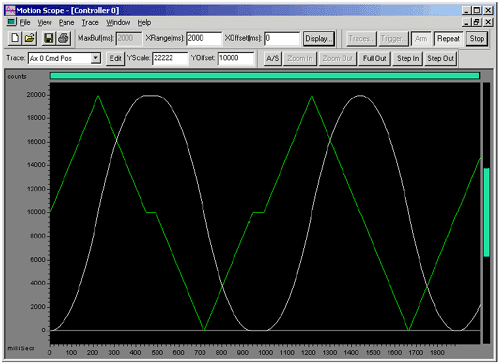
Task: Expand the Trace selection dropdown arrow
Action: click(96, 58)
